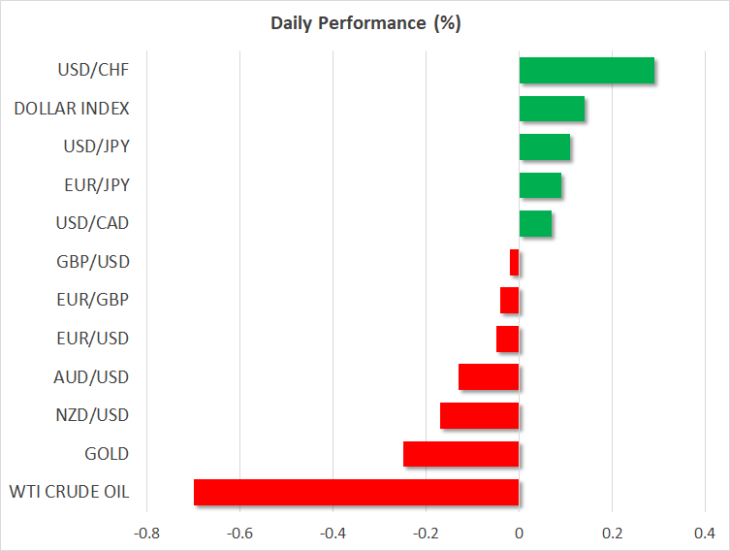Select the DOLLAR INDEX category label
The image size is (730, 551).
[71, 108]
